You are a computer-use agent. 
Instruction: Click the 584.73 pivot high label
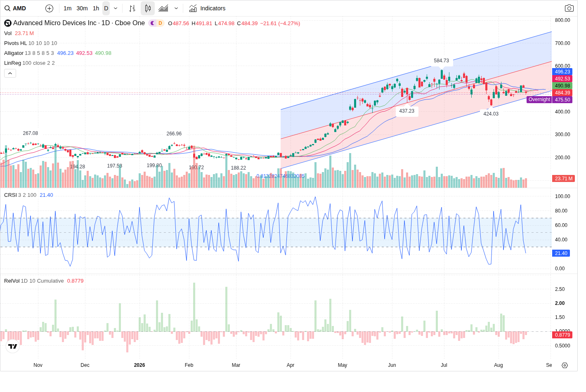coord(442,61)
